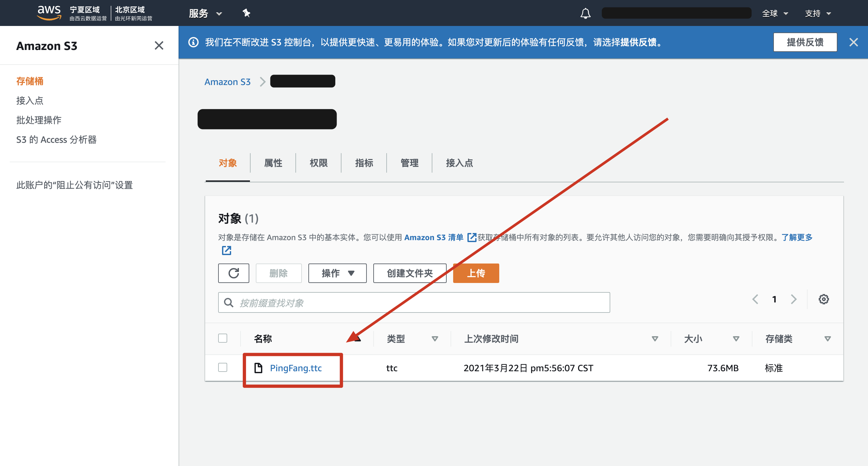This screenshot has width=868, height=466.
Task: Open the table preferences gear icon
Action: point(823,299)
